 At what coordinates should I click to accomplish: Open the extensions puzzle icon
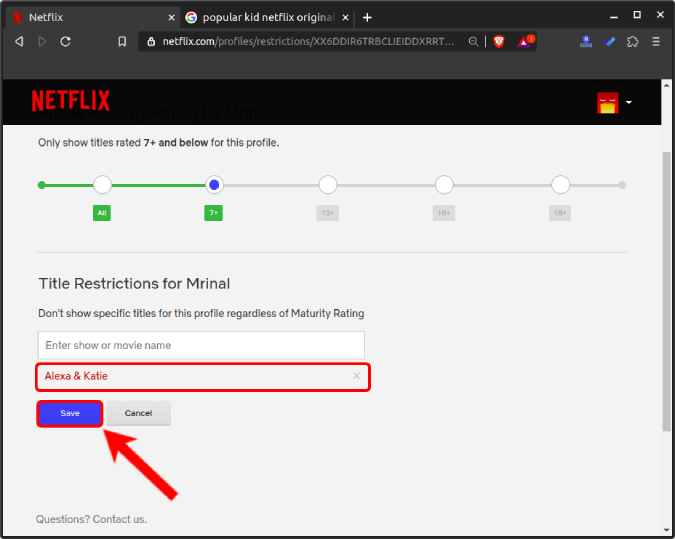[632, 42]
